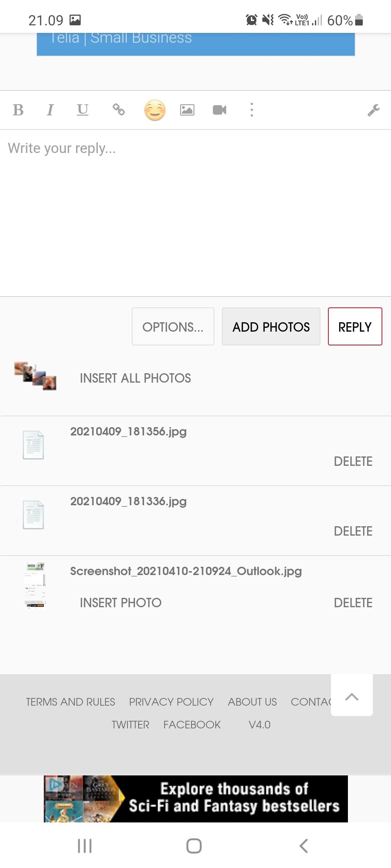The width and height of the screenshot is (391, 868).
Task: Choose Insert All Photos
Action: pyautogui.click(x=135, y=378)
